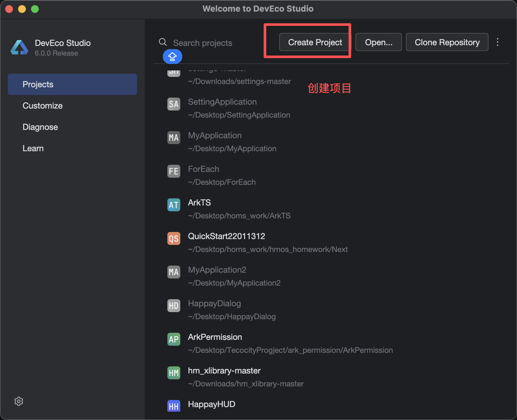Image resolution: width=517 pixels, height=420 pixels.
Task: Open the hm_xlibrary-master project
Action: pos(224,371)
